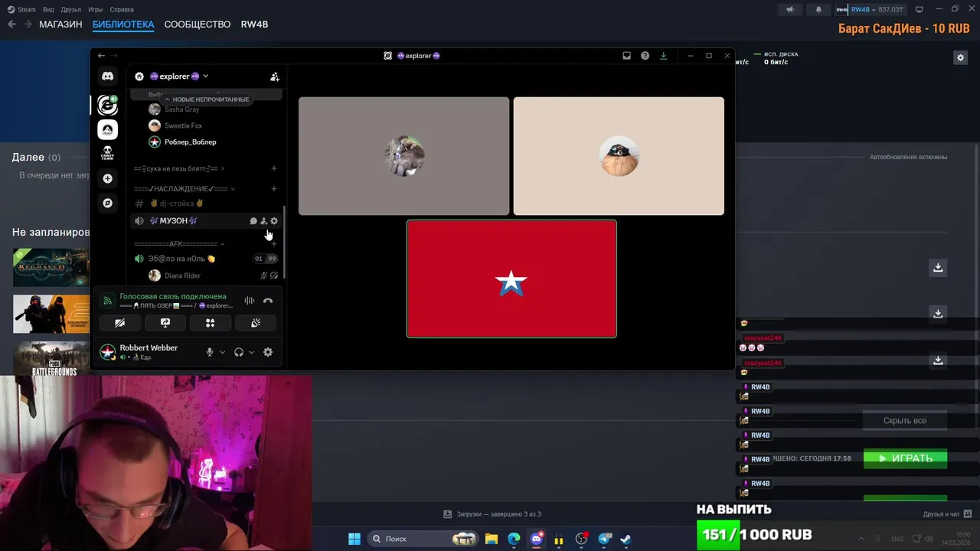
Task: Click the invite people icon beside explorer
Action: (275, 77)
